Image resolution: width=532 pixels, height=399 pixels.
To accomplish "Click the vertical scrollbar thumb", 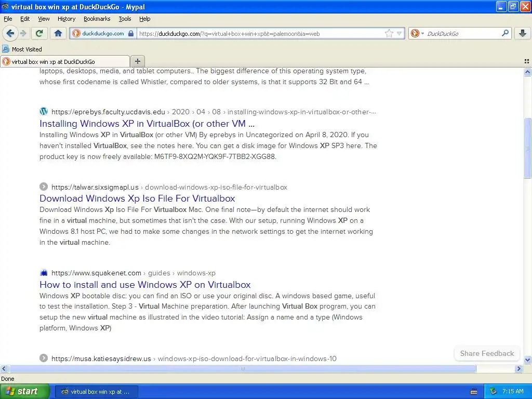I will click(x=527, y=148).
